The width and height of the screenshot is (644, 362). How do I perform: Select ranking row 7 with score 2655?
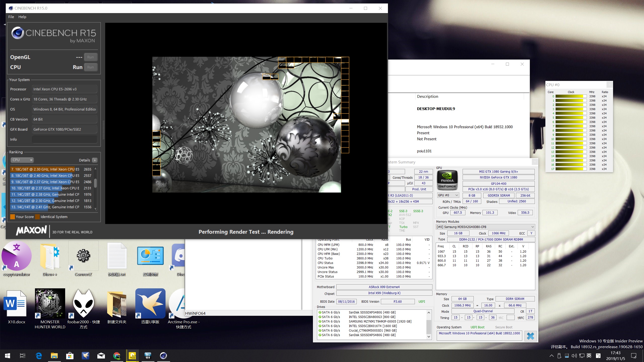tap(51, 169)
